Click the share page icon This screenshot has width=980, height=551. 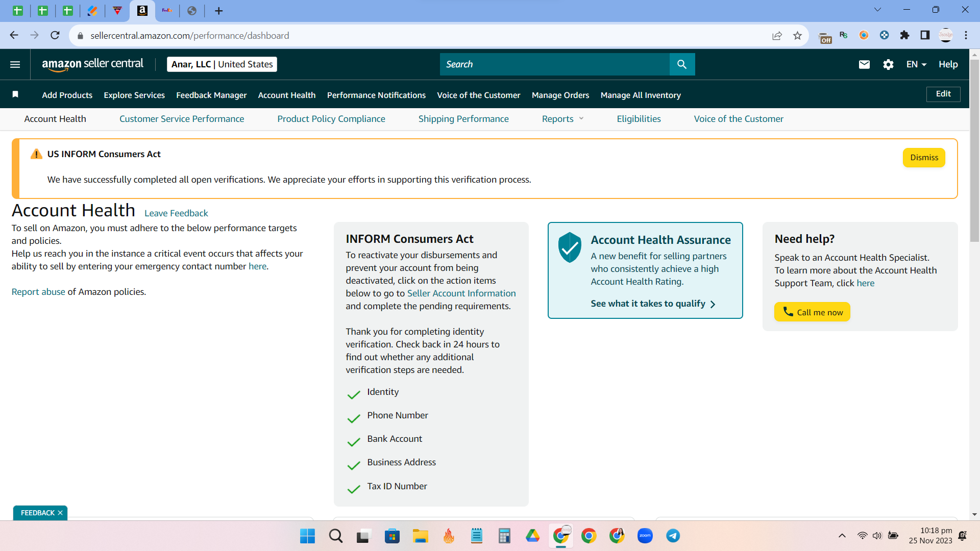tap(777, 35)
